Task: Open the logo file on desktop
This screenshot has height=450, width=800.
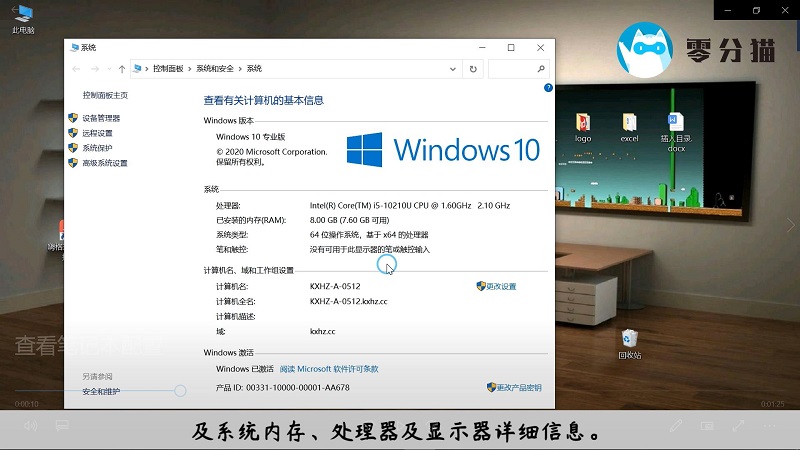Action: tap(583, 128)
